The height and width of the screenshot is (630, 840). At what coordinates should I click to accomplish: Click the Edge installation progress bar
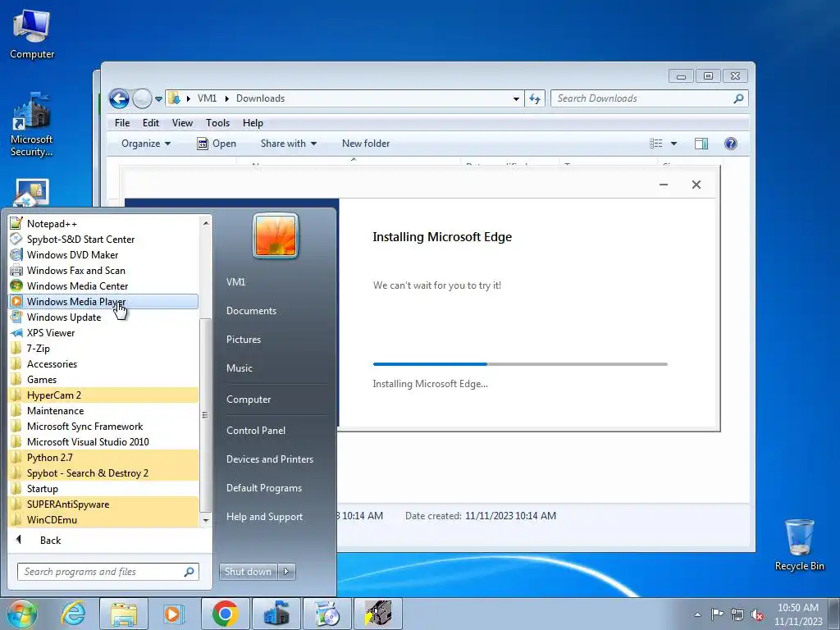tap(520, 363)
